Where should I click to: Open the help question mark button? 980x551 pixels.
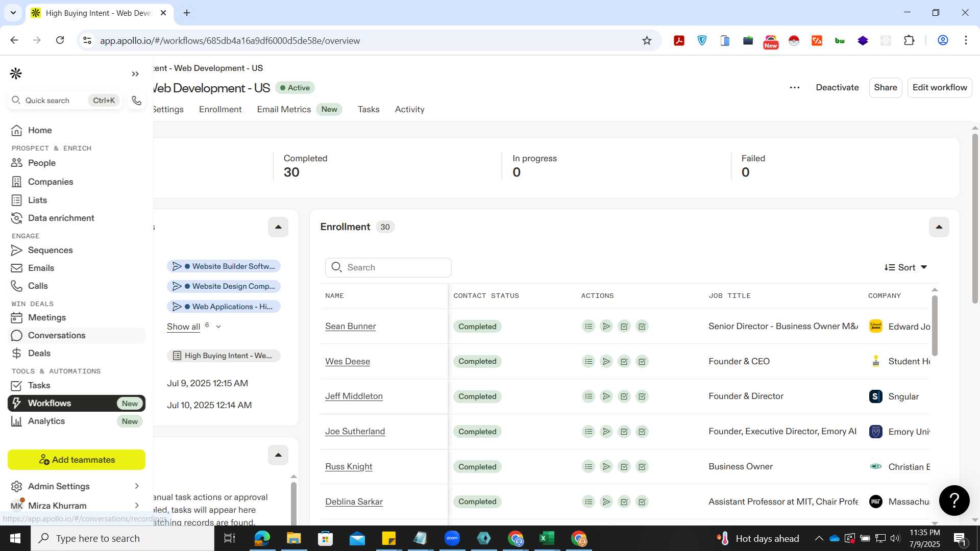[954, 500]
